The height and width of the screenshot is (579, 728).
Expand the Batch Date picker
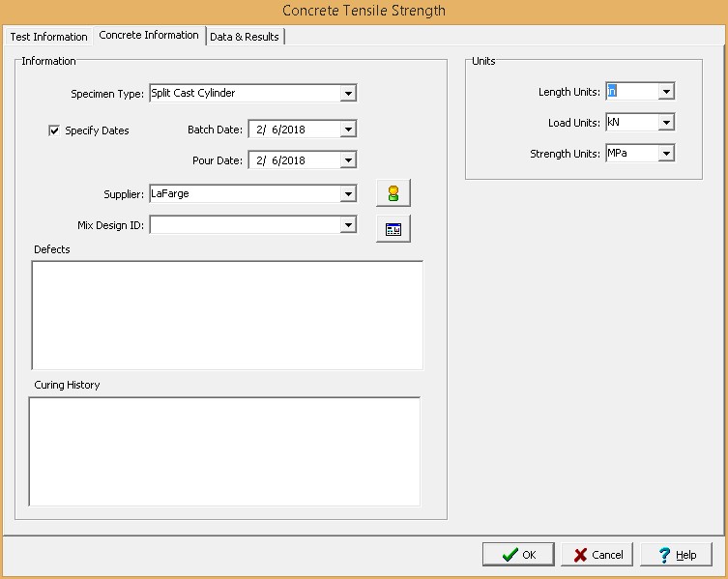click(348, 129)
